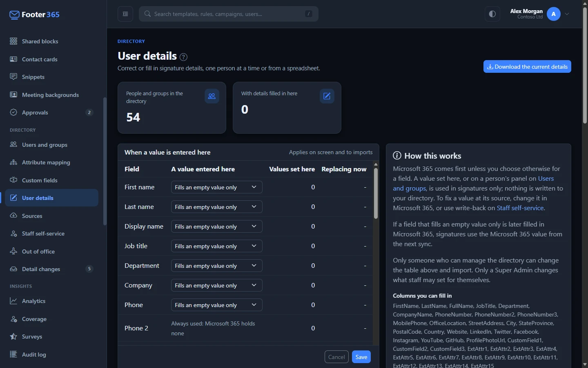Click the search templates input field
This screenshot has width=588, height=368.
(x=229, y=14)
